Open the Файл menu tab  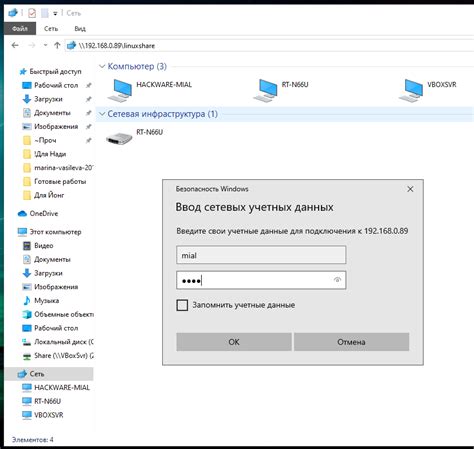tap(20, 29)
